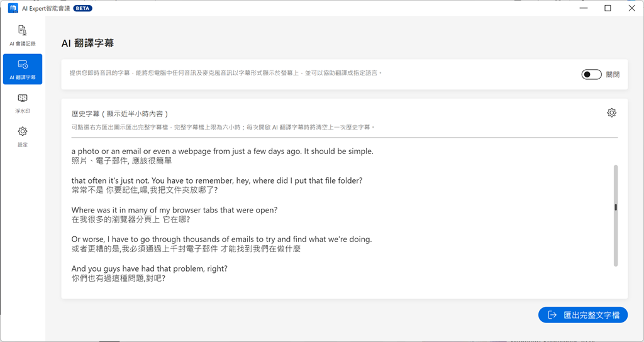644x342 pixels.
Task: Open the 浮水印 watermark page
Action: (23, 103)
